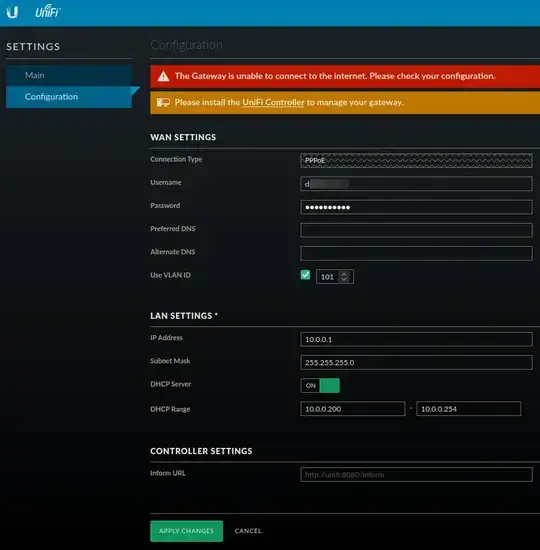
Task: Click the Use VLAN ID label
Action: pos(171,275)
